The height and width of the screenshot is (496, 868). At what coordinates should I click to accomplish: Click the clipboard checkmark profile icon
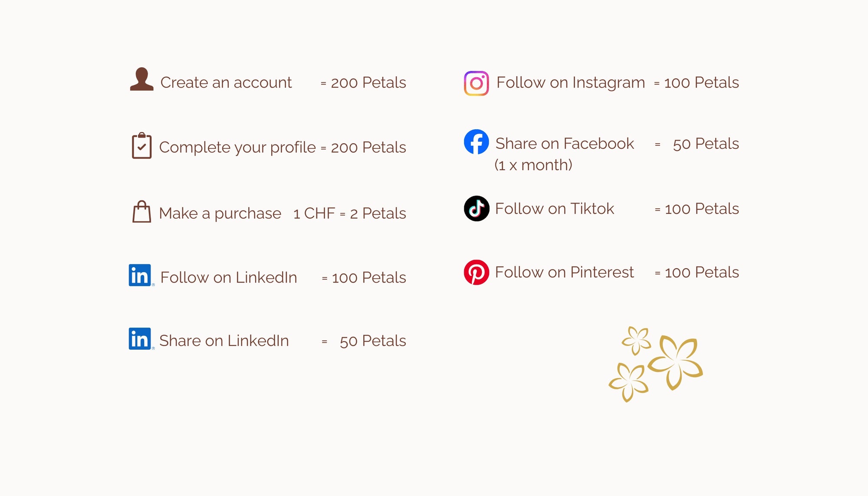click(141, 146)
